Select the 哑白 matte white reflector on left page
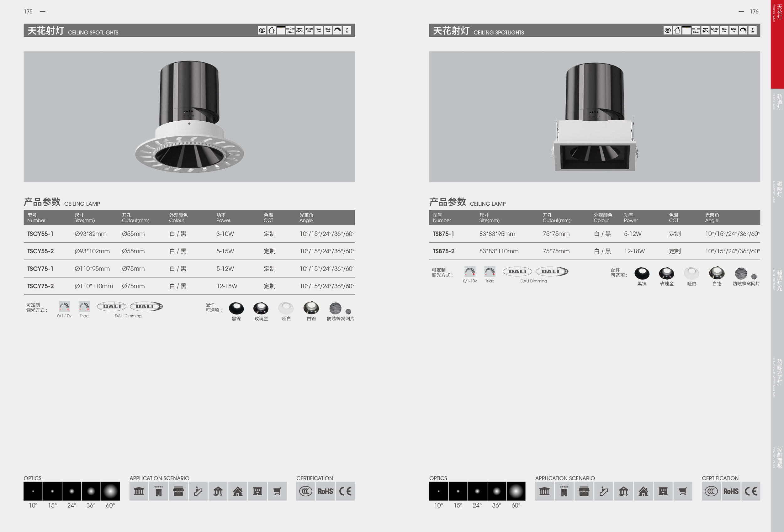 286,308
